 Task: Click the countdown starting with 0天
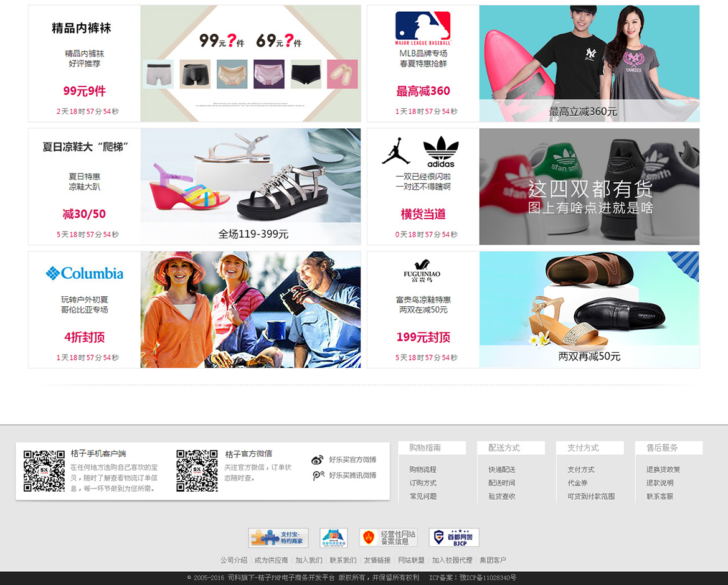(x=426, y=235)
